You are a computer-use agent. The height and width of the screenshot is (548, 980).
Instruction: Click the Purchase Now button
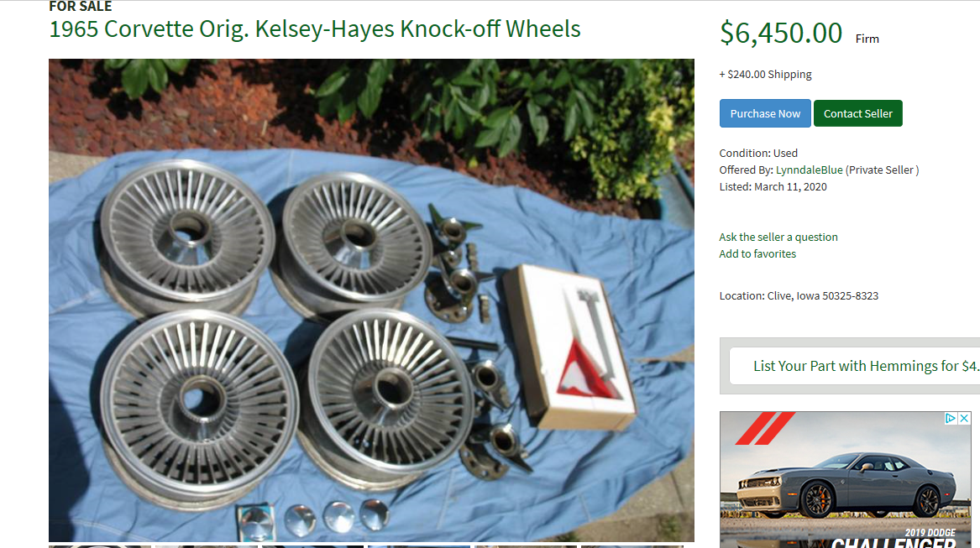click(765, 114)
